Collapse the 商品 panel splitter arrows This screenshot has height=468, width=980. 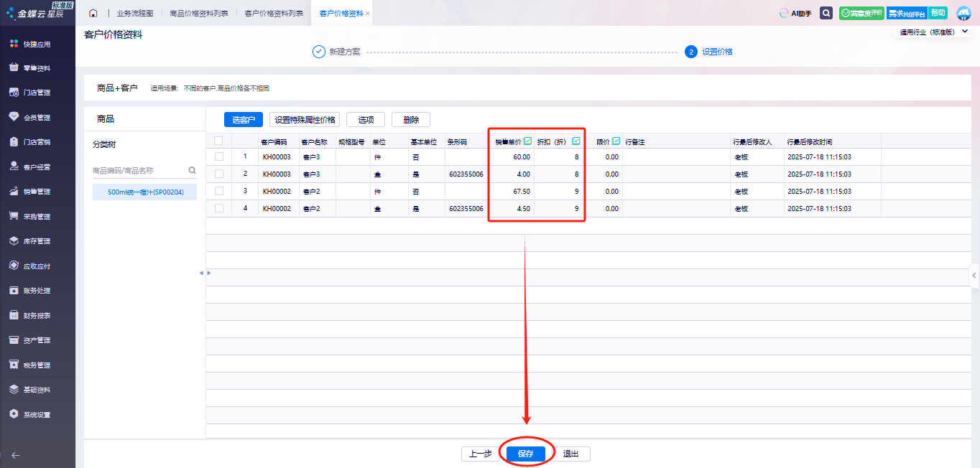205,273
